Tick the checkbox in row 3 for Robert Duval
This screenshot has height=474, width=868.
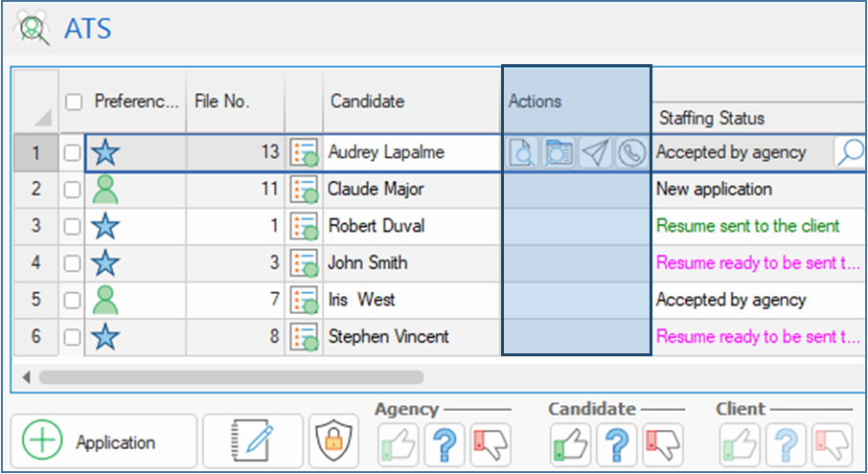(72, 227)
